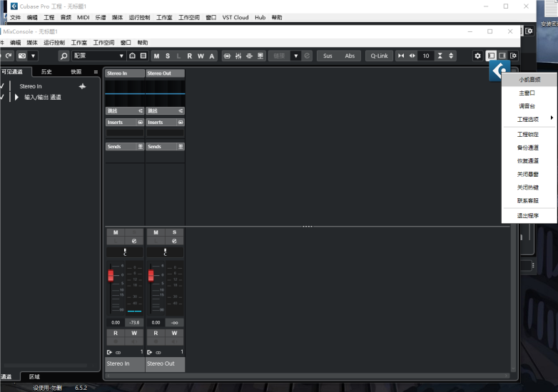558x392 pixels.
Task: Toggle global Read R automation in toolbar
Action: coord(190,56)
